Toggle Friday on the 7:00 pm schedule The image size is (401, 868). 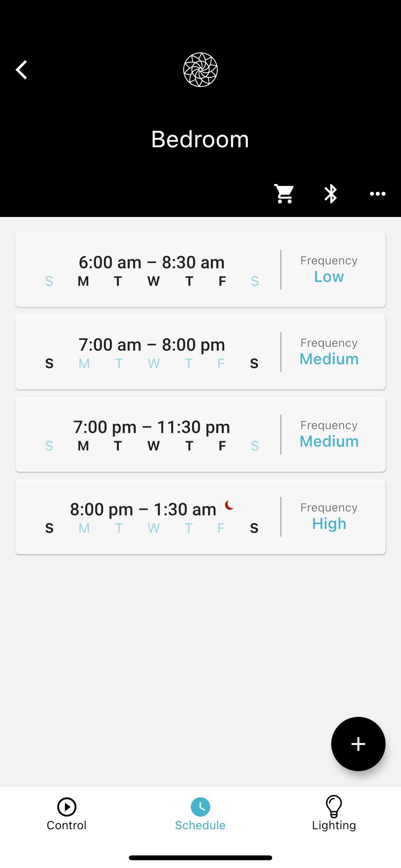point(222,446)
